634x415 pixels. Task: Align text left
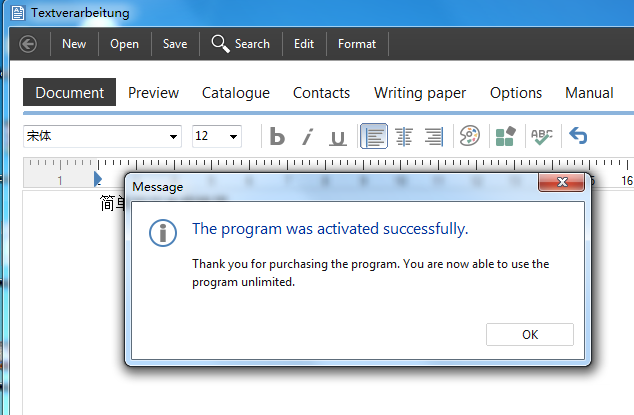point(374,137)
